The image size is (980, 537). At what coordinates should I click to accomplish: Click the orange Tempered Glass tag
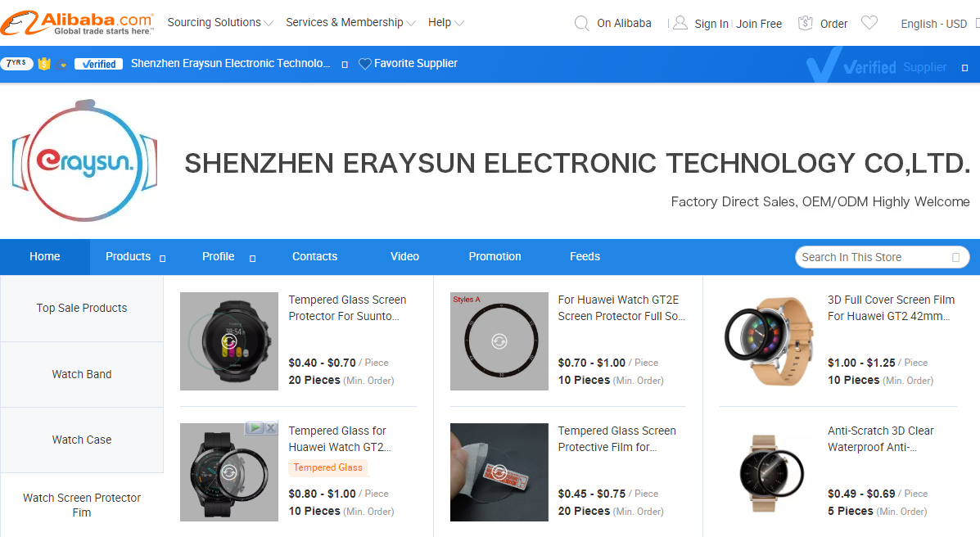click(x=327, y=467)
